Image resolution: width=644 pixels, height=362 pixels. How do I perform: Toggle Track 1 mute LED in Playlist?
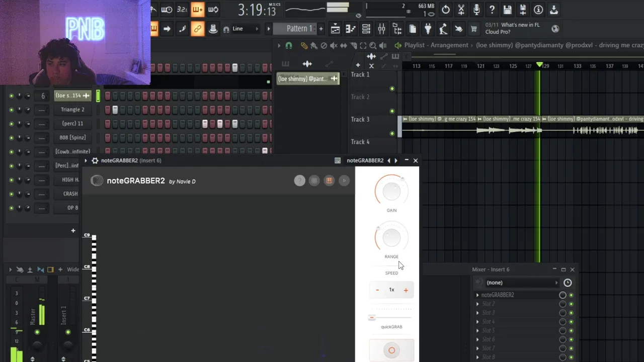tap(392, 89)
